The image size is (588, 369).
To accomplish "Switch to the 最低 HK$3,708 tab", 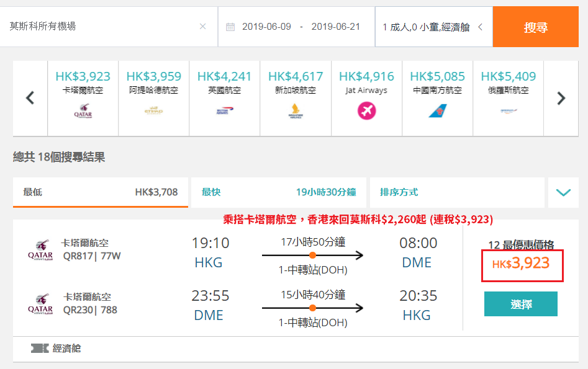I will (101, 192).
